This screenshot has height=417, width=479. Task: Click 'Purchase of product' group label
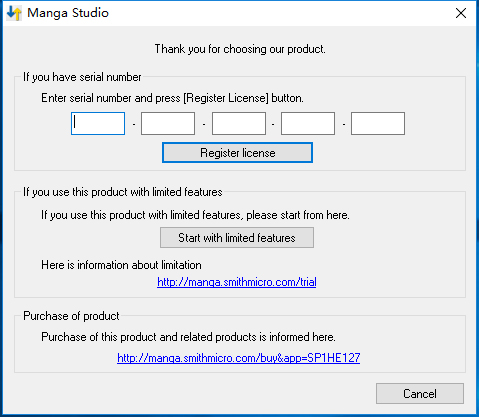click(x=71, y=316)
